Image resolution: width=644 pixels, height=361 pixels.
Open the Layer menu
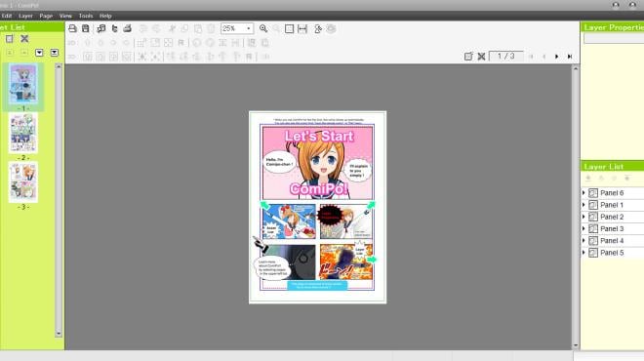[x=25, y=16]
